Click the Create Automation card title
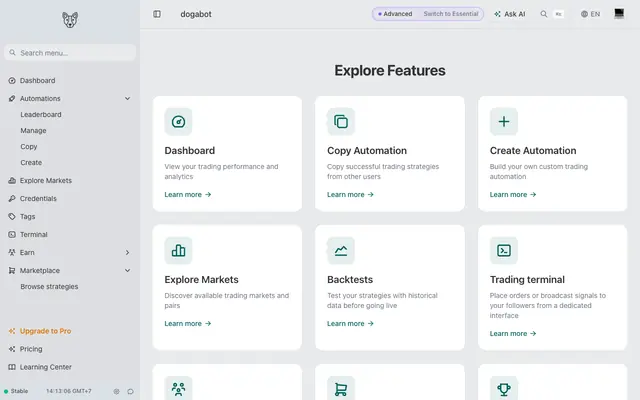The width and height of the screenshot is (640, 400). click(x=533, y=151)
